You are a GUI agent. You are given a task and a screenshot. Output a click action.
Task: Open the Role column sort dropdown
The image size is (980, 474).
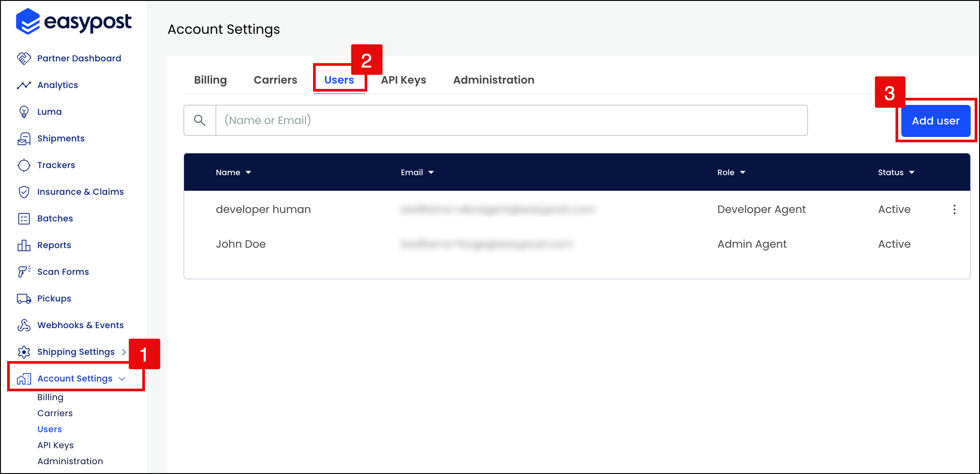743,172
